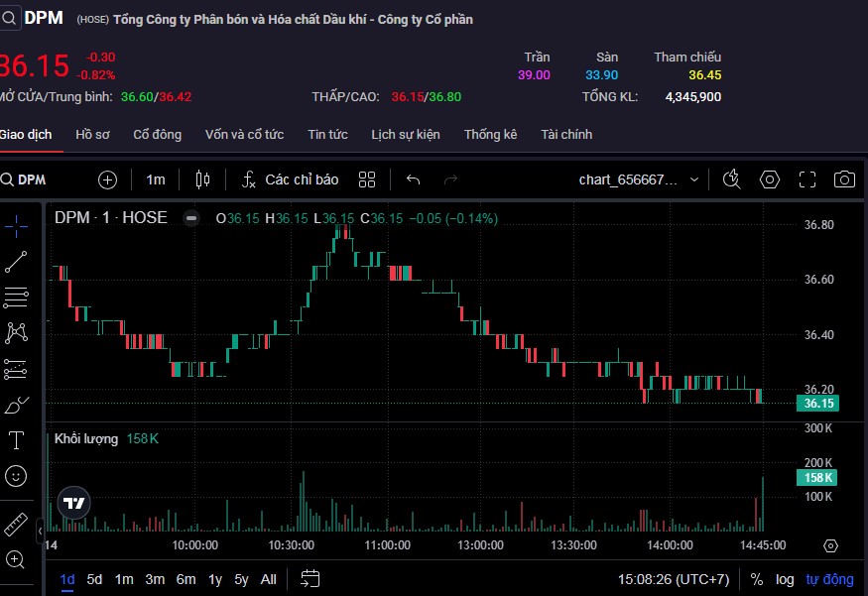Take a chart snapshot with camera icon
Viewport: 868px width, 596px height.
(x=844, y=179)
